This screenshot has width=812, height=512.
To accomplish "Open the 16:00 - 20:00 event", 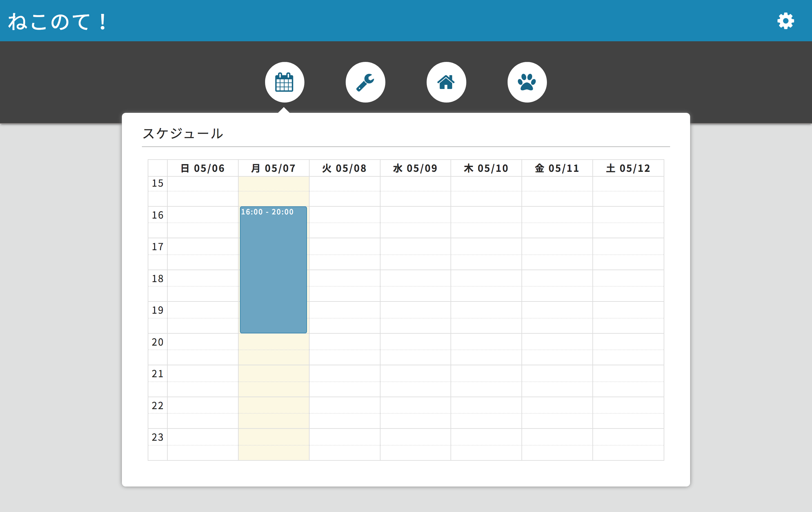I will click(273, 270).
